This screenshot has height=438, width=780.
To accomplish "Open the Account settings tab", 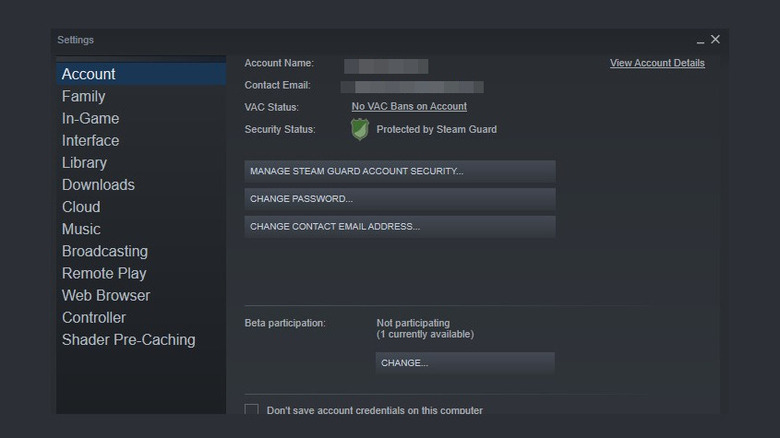I will click(x=89, y=74).
